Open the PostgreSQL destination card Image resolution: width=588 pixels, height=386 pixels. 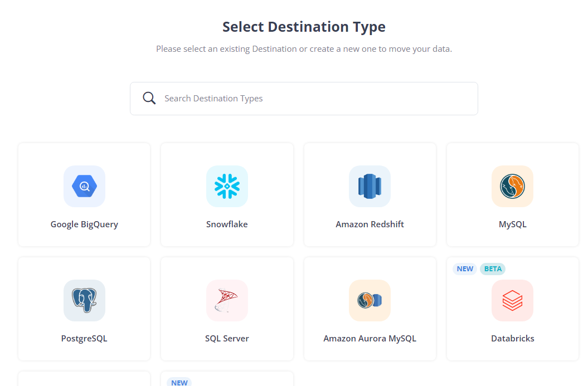(x=84, y=309)
